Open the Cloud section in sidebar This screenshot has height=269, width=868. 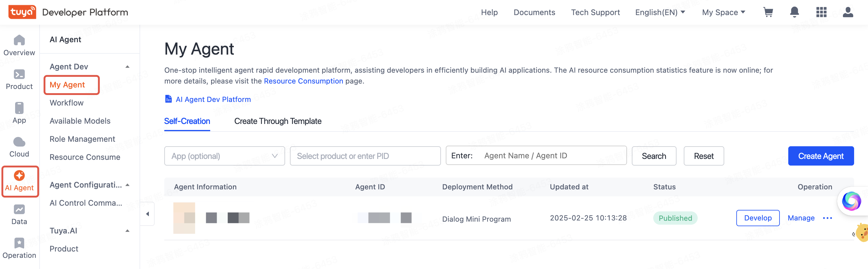(19, 147)
